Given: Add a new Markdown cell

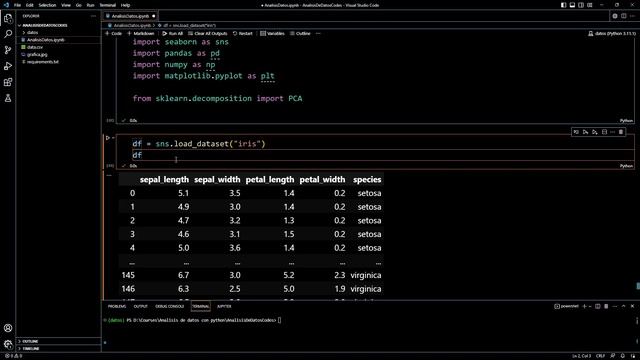Looking at the screenshot, I should [x=141, y=33].
